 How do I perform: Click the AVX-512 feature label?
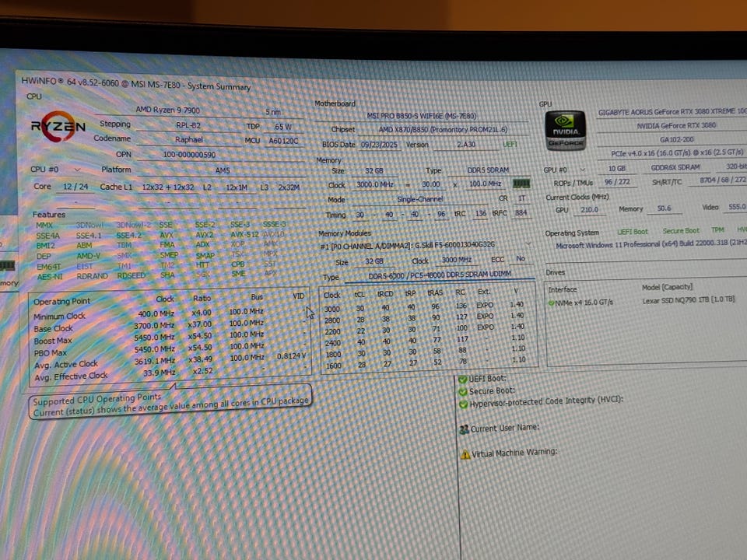tap(244, 235)
